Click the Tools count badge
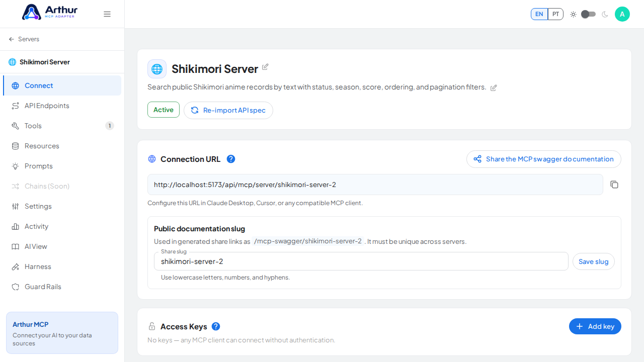This screenshot has height=362, width=644. pos(110,126)
